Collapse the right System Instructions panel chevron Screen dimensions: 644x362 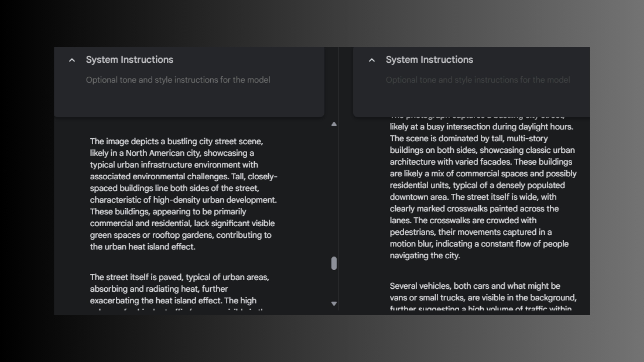coord(372,60)
